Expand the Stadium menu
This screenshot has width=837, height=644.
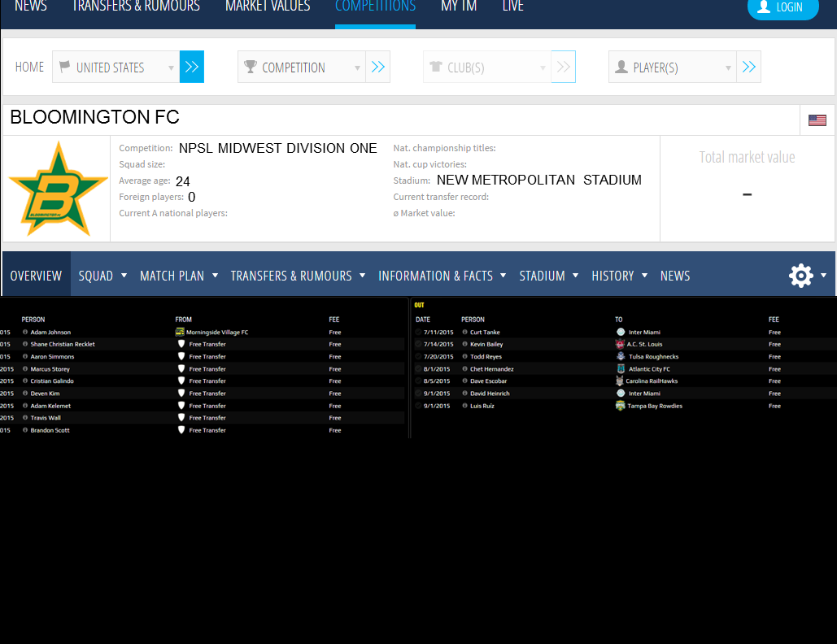pyautogui.click(x=549, y=276)
